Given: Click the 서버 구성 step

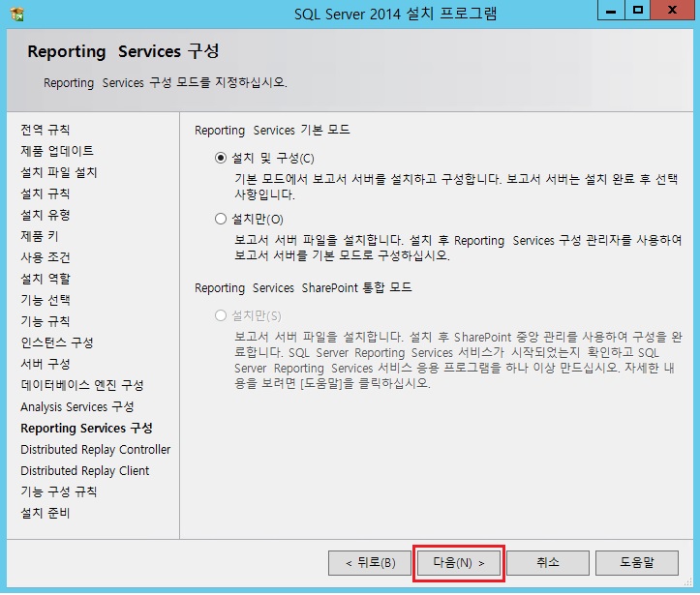Looking at the screenshot, I should pos(46,364).
